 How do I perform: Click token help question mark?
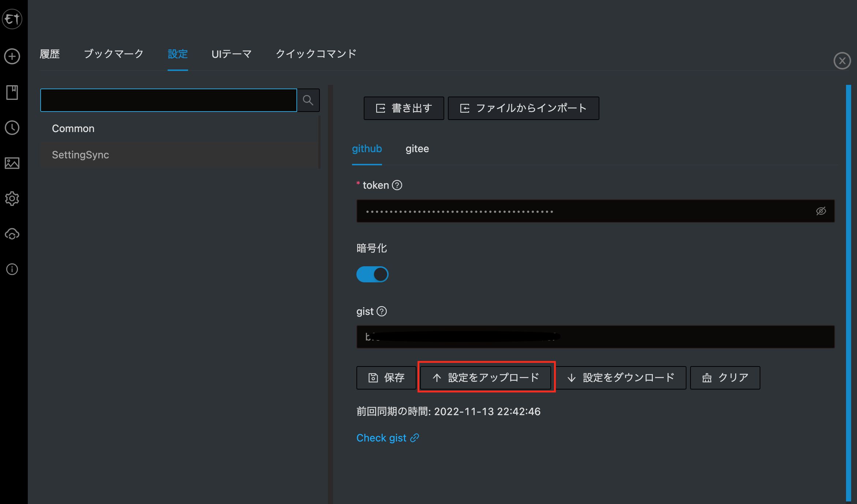tap(397, 185)
